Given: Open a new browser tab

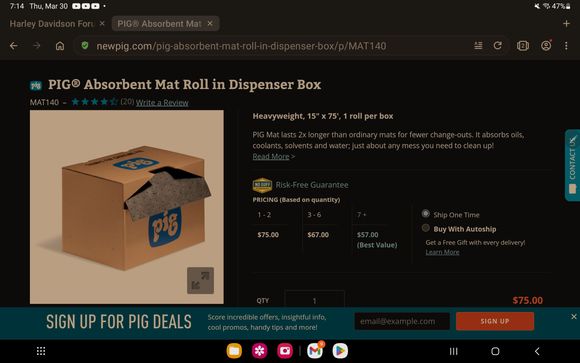Looking at the screenshot, I should [x=566, y=24].
